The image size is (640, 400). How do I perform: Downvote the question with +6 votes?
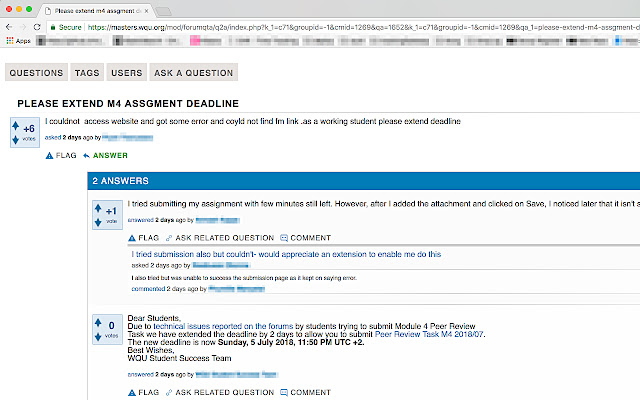point(16,140)
